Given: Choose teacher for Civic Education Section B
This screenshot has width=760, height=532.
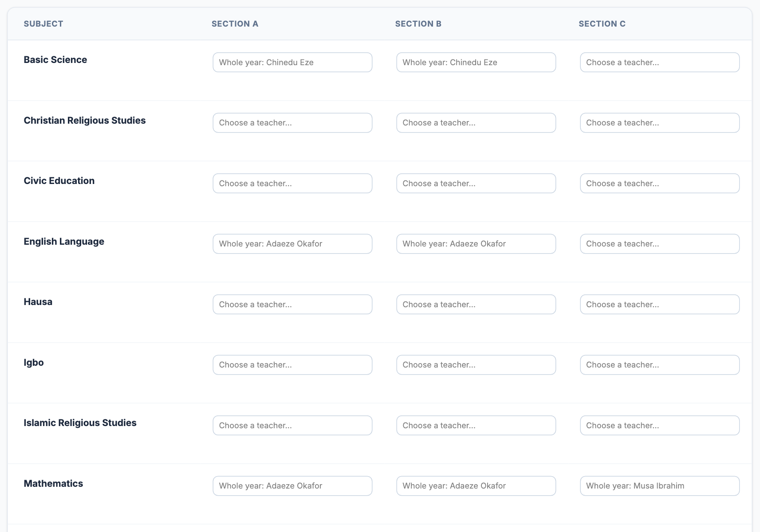Looking at the screenshot, I should pos(476,184).
